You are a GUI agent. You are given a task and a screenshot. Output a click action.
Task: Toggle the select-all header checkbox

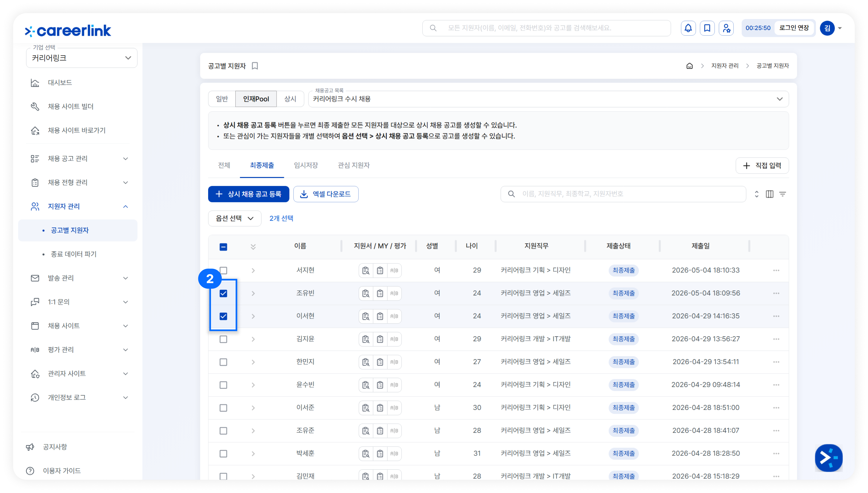click(x=223, y=247)
